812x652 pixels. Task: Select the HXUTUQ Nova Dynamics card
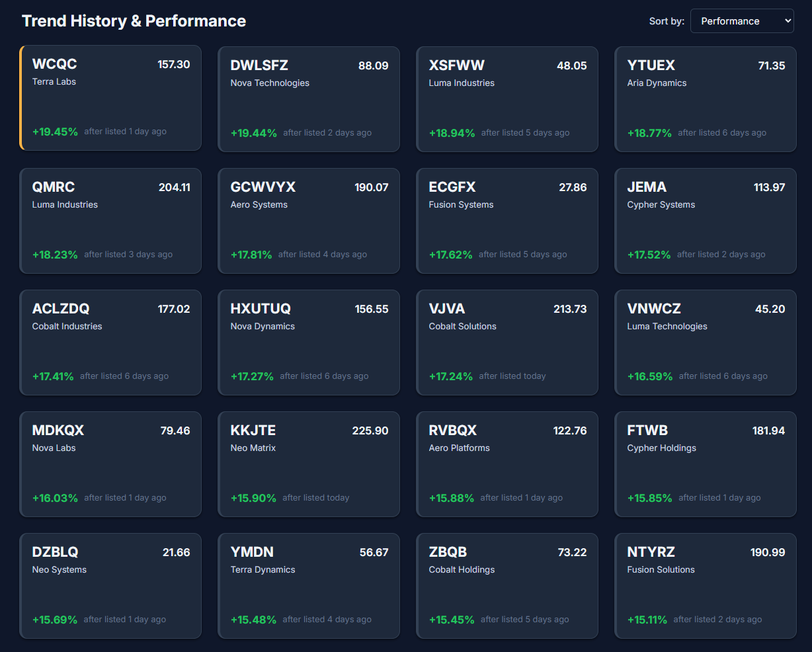tap(309, 343)
